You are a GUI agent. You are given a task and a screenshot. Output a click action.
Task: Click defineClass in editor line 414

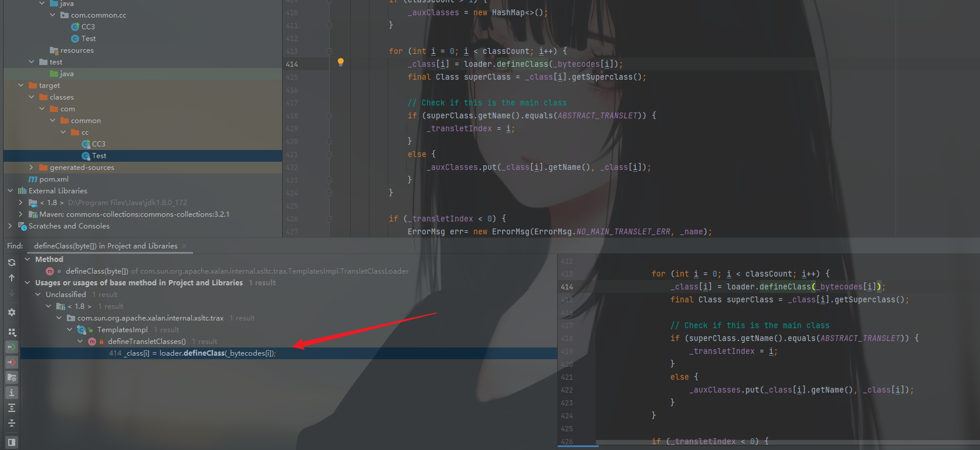522,64
